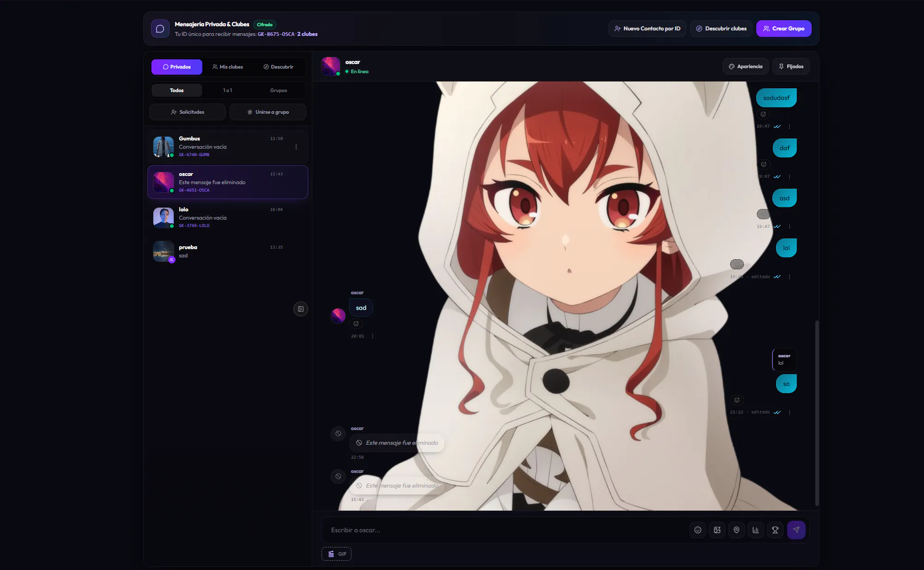Viewport: 924px width, 570px height.
Task: Click the messaging logo icon in header
Action: pos(160,29)
